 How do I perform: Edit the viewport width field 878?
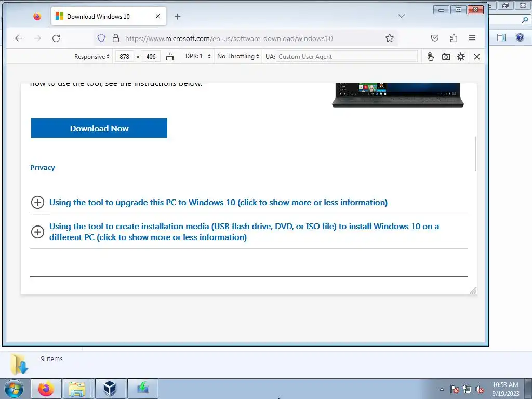[x=124, y=57]
